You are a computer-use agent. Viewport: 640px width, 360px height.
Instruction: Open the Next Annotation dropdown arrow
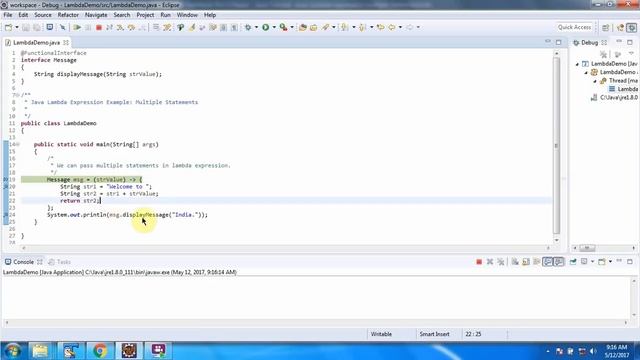coord(353,27)
